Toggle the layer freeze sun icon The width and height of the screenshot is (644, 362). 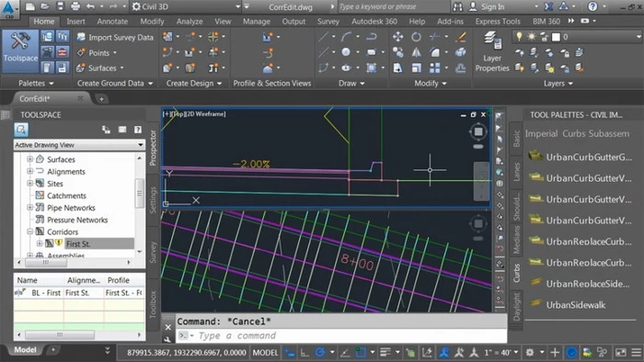532,37
